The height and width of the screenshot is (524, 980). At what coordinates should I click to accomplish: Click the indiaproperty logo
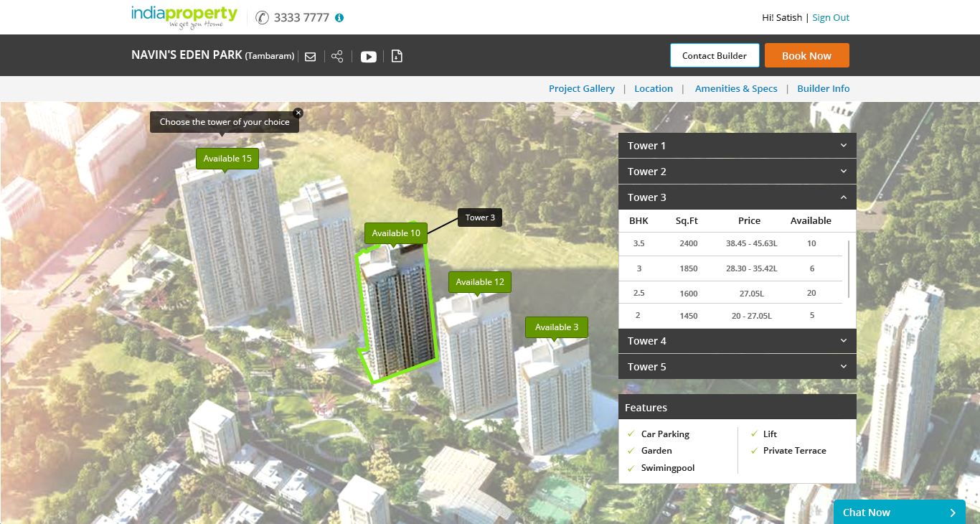pyautogui.click(x=184, y=17)
